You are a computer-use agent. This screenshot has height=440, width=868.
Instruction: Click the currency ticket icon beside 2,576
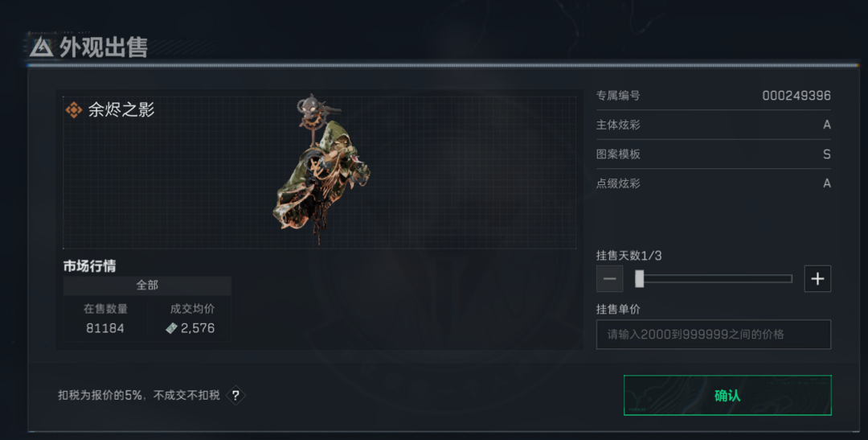pos(172,328)
